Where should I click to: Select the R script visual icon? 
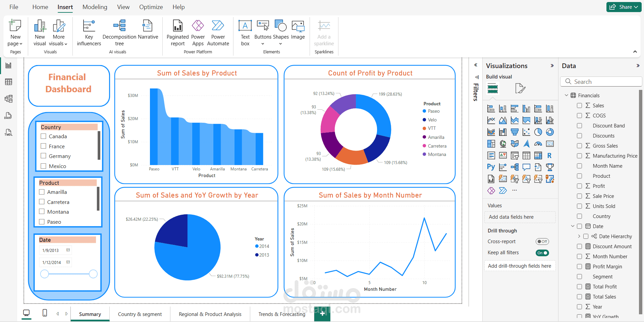point(550,156)
